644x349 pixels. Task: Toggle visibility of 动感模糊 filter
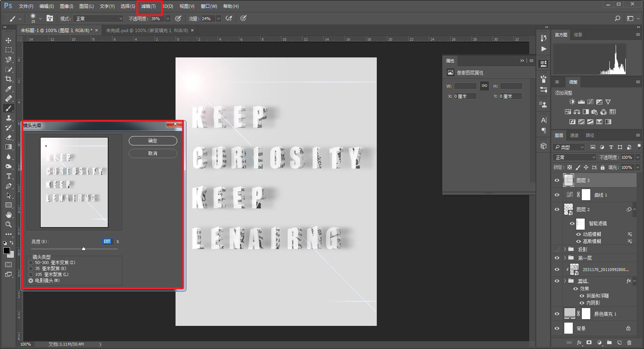coord(578,234)
